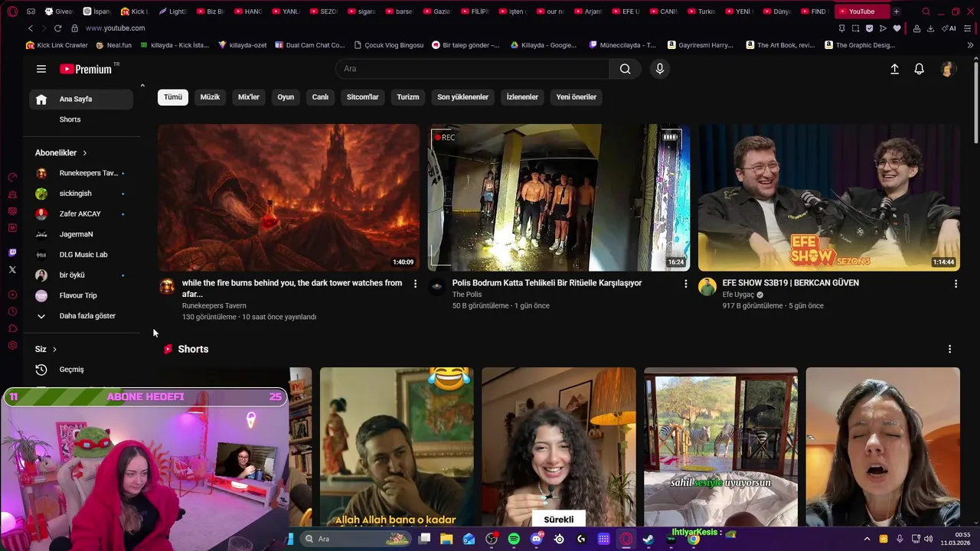The width and height of the screenshot is (980, 551).
Task: Open Opera sidebar extensions cube icon
Action: point(12,329)
